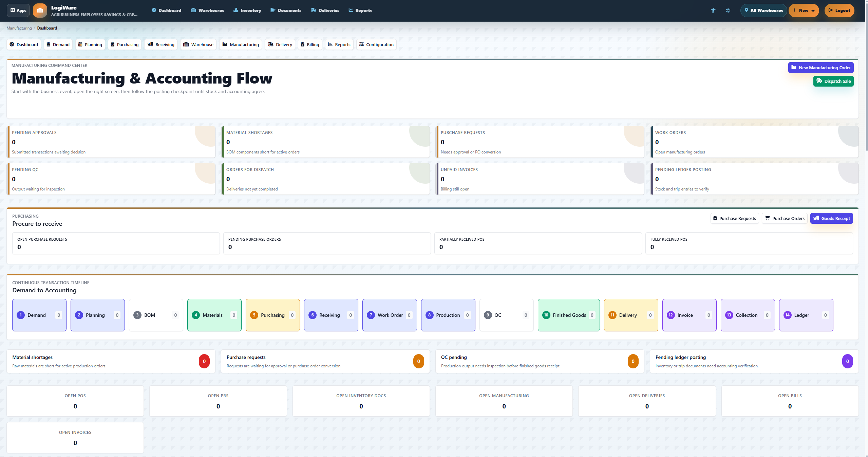Click the Invoice step 12 number icon
The height and width of the screenshot is (457, 868).
671,315
